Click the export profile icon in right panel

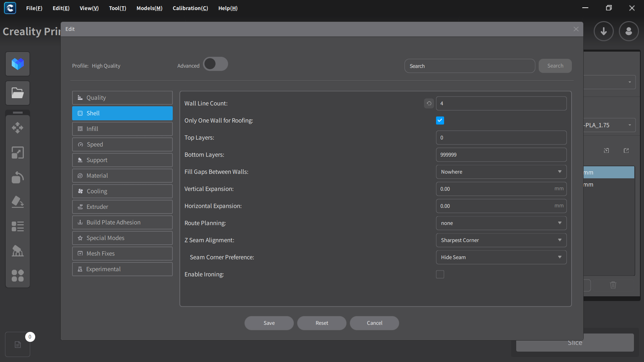click(626, 150)
